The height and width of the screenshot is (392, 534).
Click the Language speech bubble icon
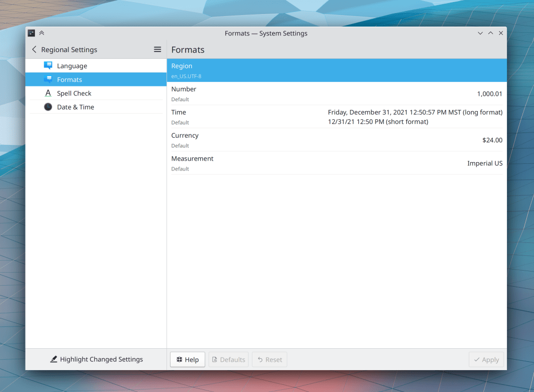[48, 66]
